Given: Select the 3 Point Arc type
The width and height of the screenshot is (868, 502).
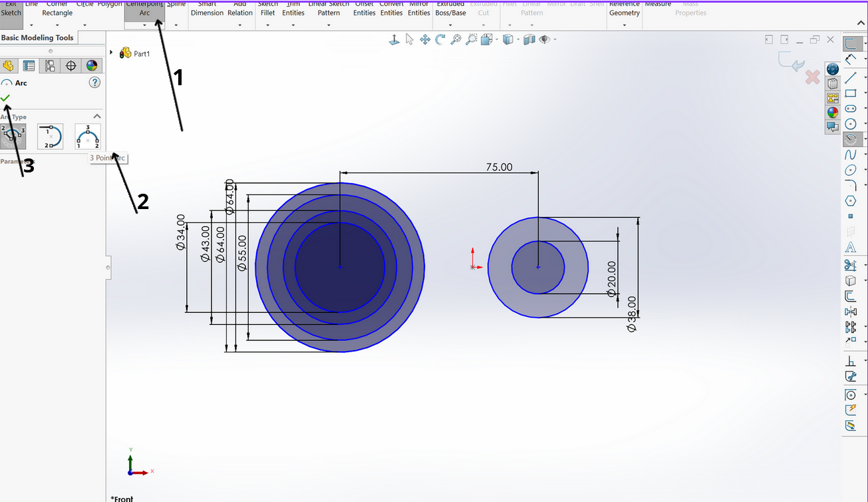Looking at the screenshot, I should coord(88,136).
